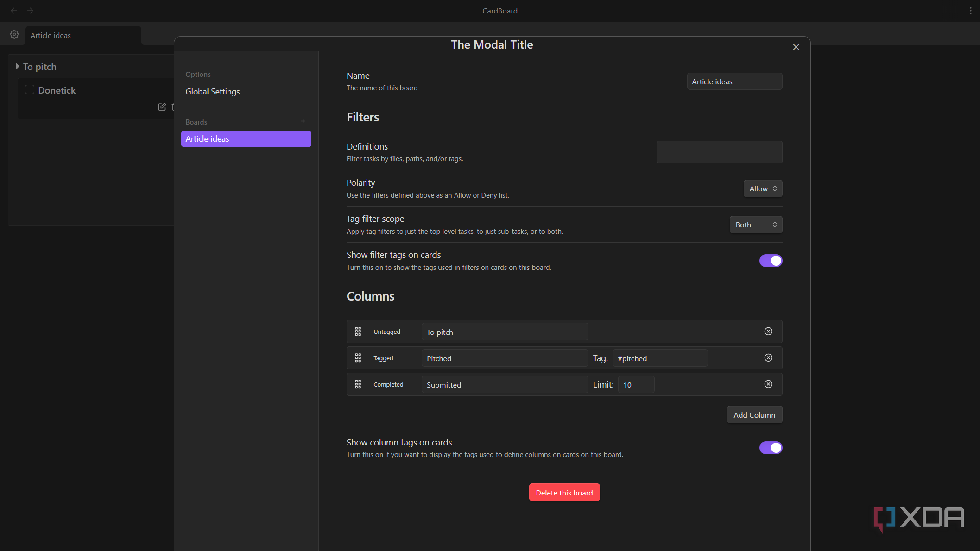Click the Untagged column type label

387,332
